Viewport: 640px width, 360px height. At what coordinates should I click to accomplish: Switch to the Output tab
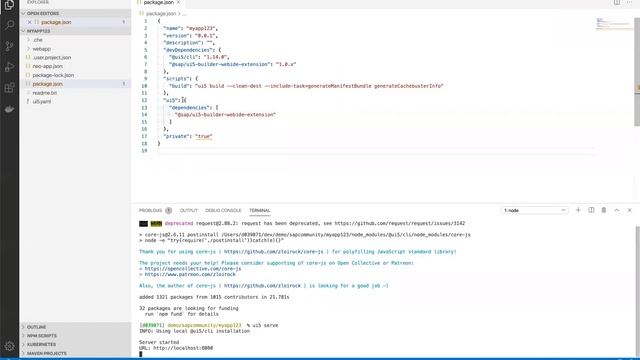[x=189, y=210]
